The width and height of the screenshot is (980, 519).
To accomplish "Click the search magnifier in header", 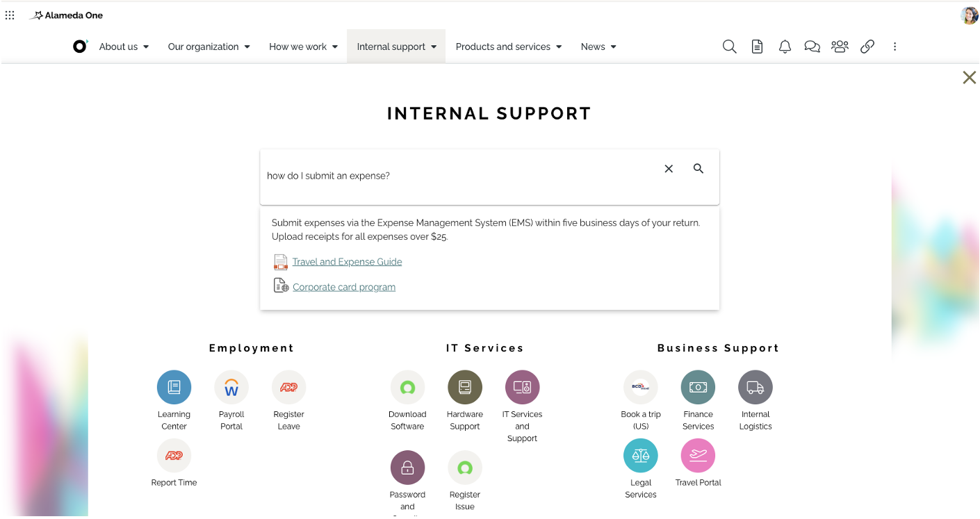I will pos(729,47).
